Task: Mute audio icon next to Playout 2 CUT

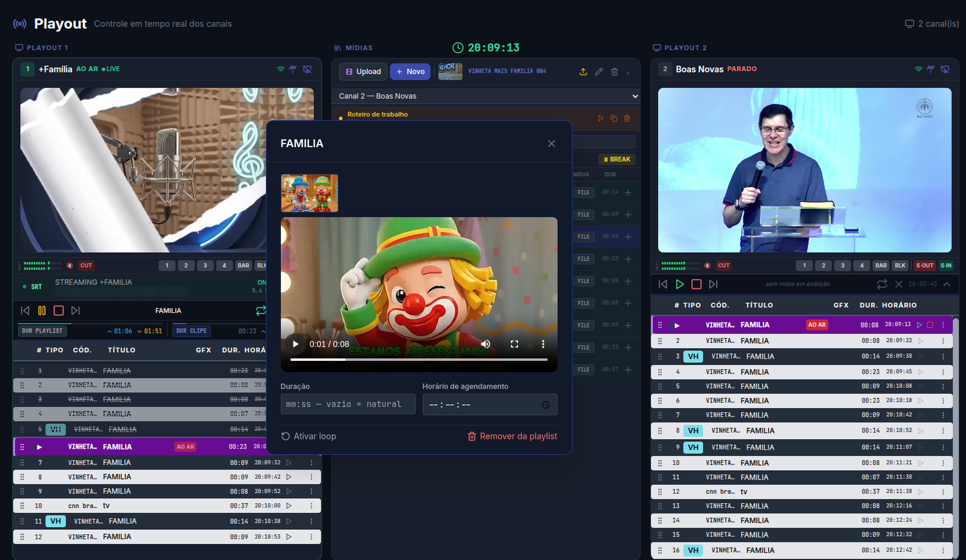Action: pyautogui.click(x=707, y=266)
